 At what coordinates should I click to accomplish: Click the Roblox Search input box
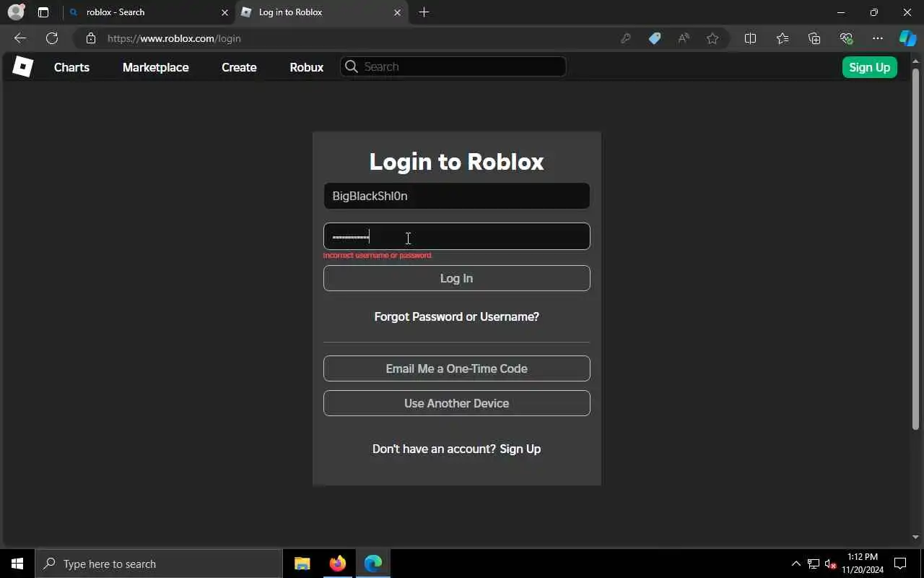453,66
